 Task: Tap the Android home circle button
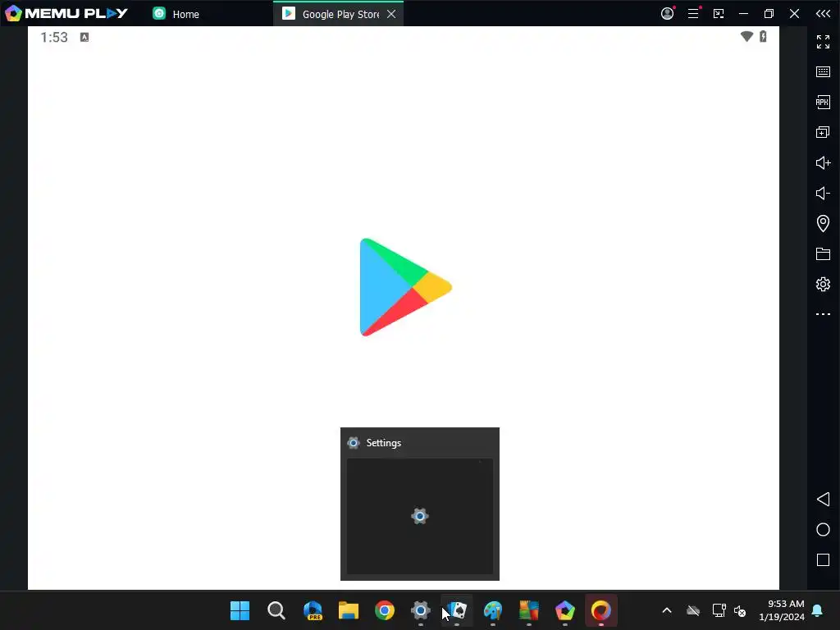click(x=823, y=529)
